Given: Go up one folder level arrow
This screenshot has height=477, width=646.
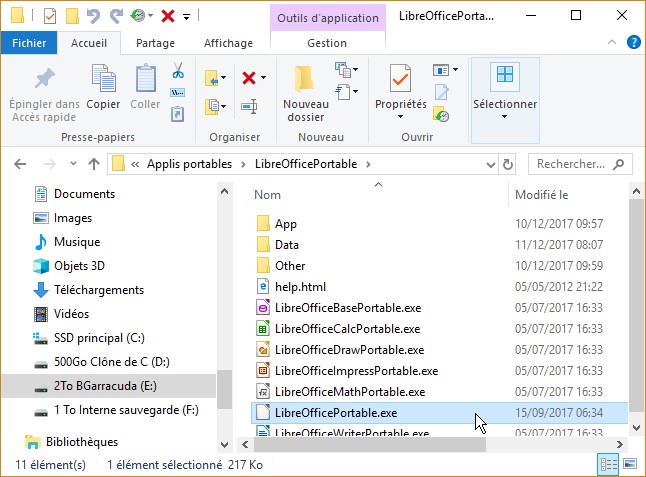Looking at the screenshot, I should [94, 164].
